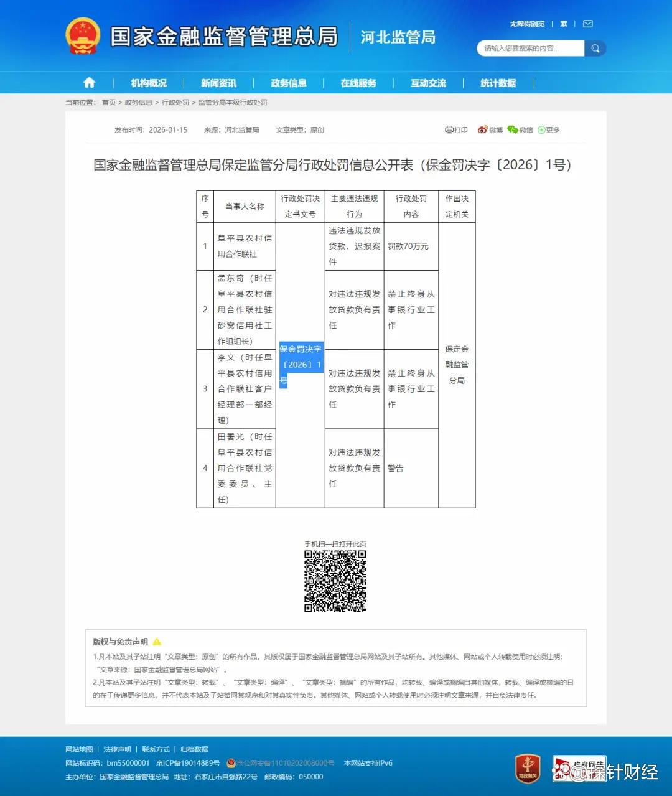Switch to traditional Chinese with 繁 toggle
Viewport: 672px width, 796px height.
[564, 24]
